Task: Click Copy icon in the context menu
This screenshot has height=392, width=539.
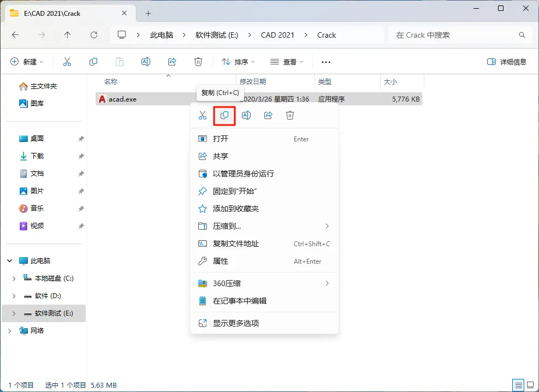Action: tap(224, 115)
